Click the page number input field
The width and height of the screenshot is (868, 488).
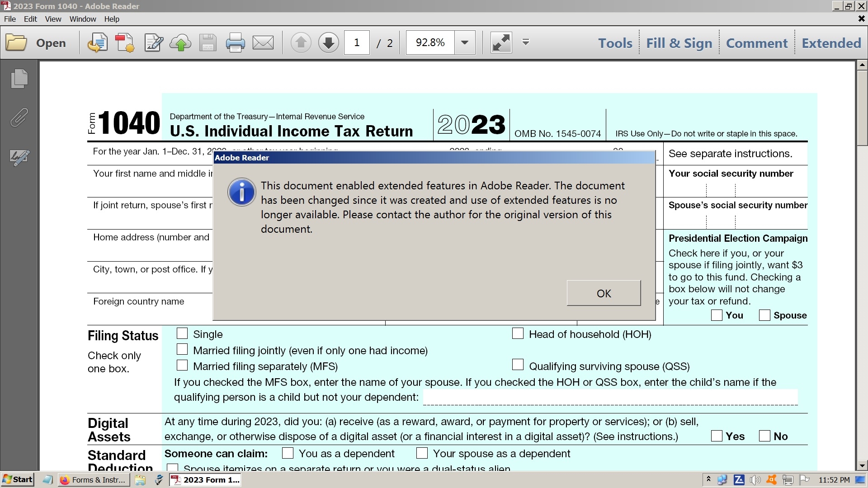tap(357, 43)
